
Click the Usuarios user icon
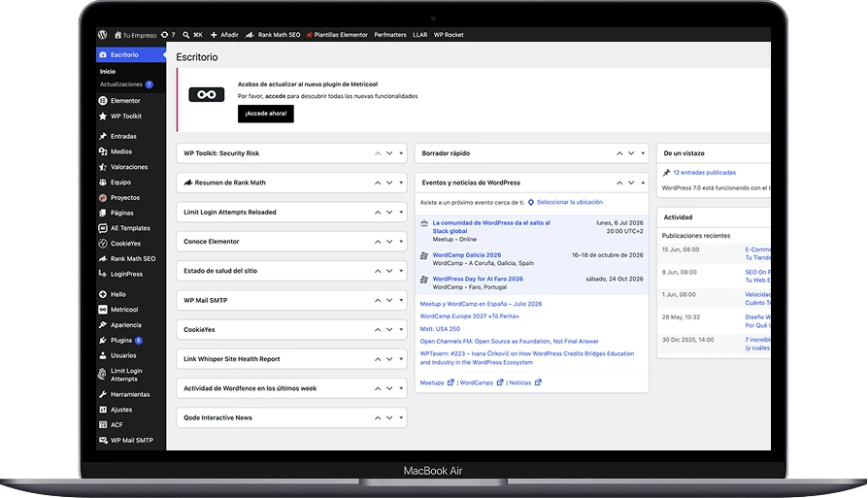point(102,356)
